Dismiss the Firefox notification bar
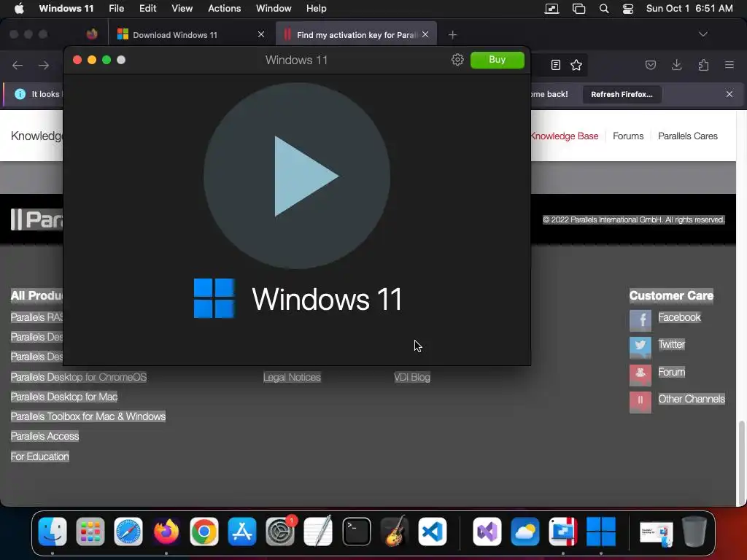The width and height of the screenshot is (747, 560). (x=729, y=94)
